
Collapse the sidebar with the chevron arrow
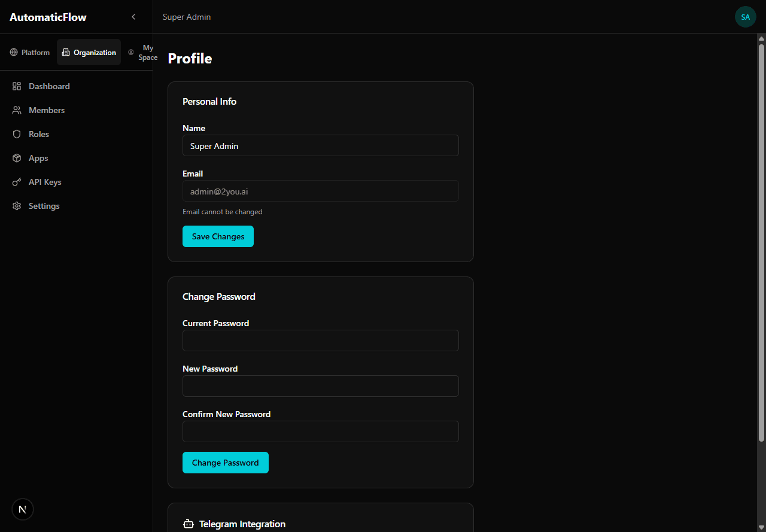(133, 17)
